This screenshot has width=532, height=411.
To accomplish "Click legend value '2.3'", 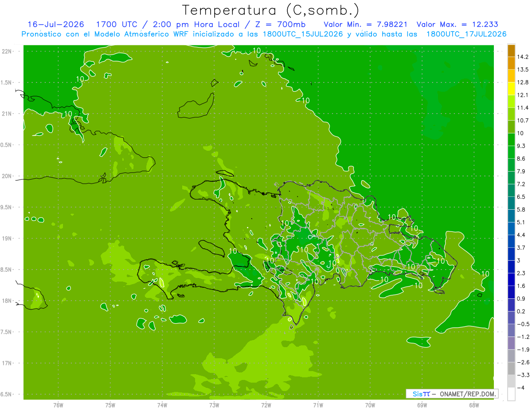I will [x=521, y=273].
